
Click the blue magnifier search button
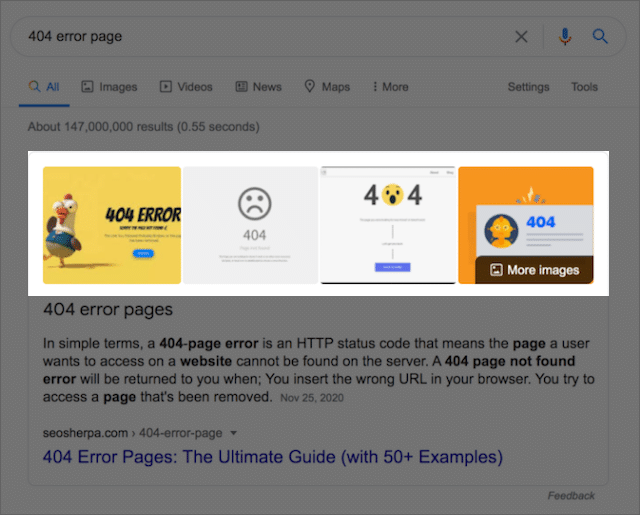600,37
